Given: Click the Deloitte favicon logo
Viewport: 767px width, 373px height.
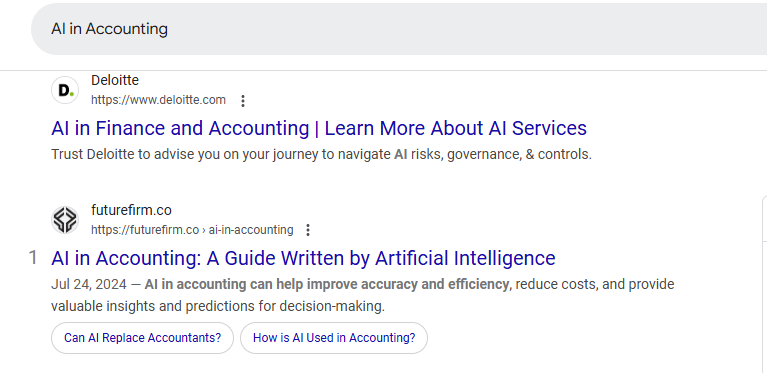Looking at the screenshot, I should [65, 90].
